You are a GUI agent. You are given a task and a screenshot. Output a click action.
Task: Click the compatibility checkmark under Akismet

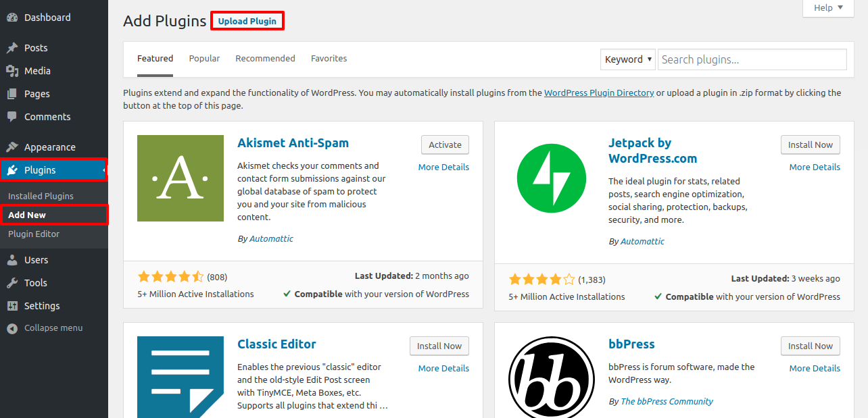click(x=287, y=294)
